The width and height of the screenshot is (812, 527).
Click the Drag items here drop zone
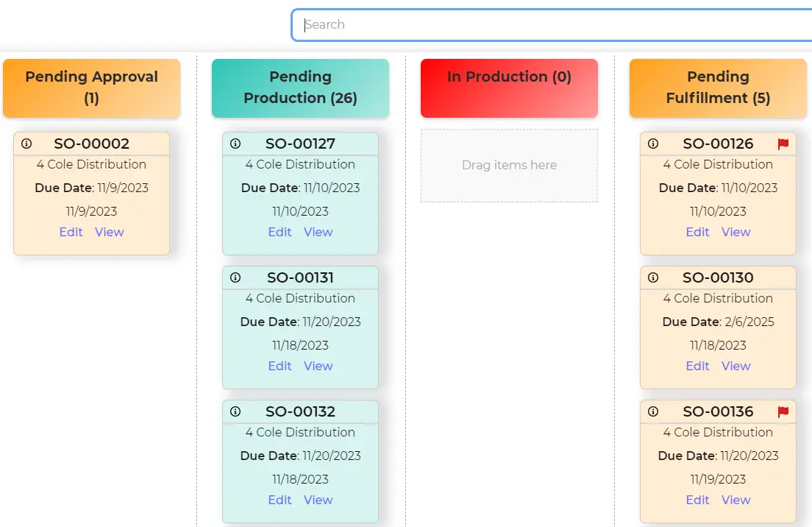coord(508,166)
